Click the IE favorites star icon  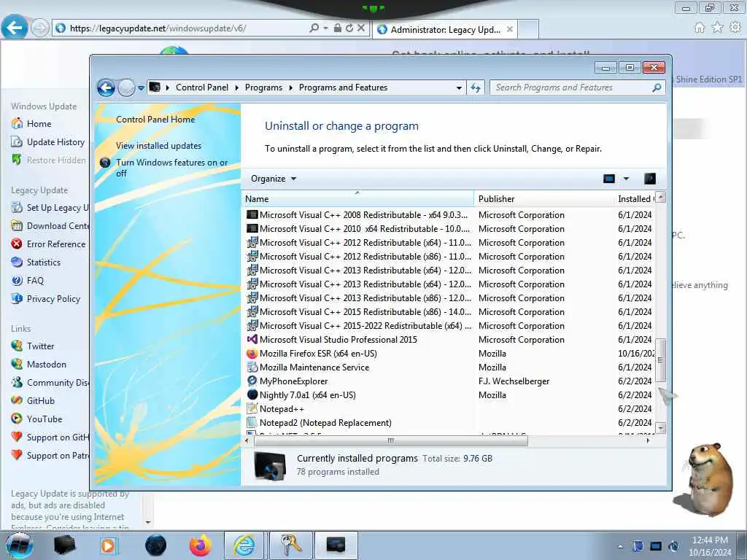tap(718, 28)
